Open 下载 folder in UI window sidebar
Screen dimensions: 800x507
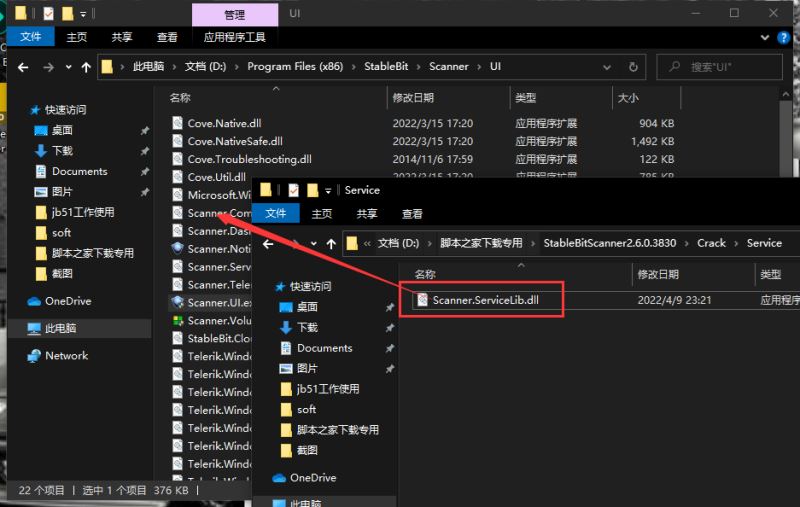(62, 150)
